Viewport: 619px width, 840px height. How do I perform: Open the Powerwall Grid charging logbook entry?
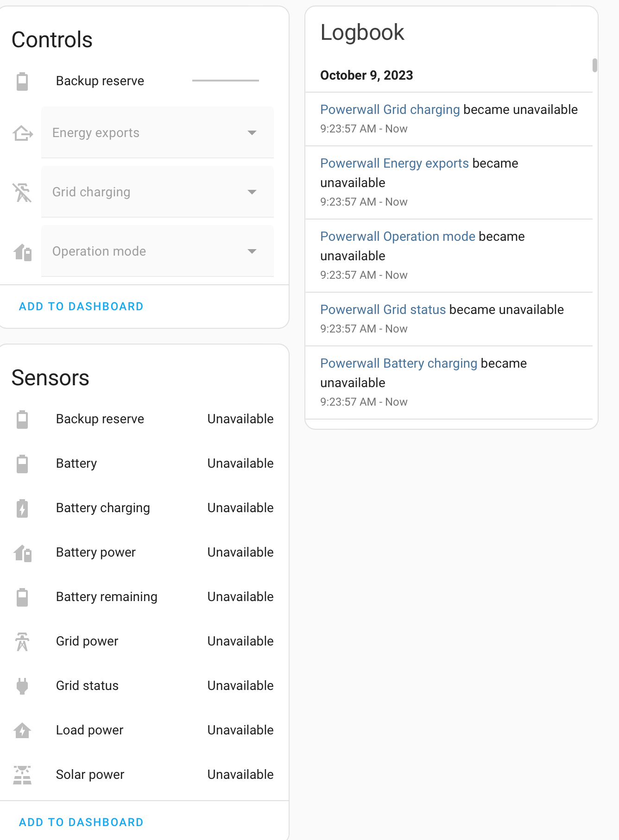(x=390, y=109)
